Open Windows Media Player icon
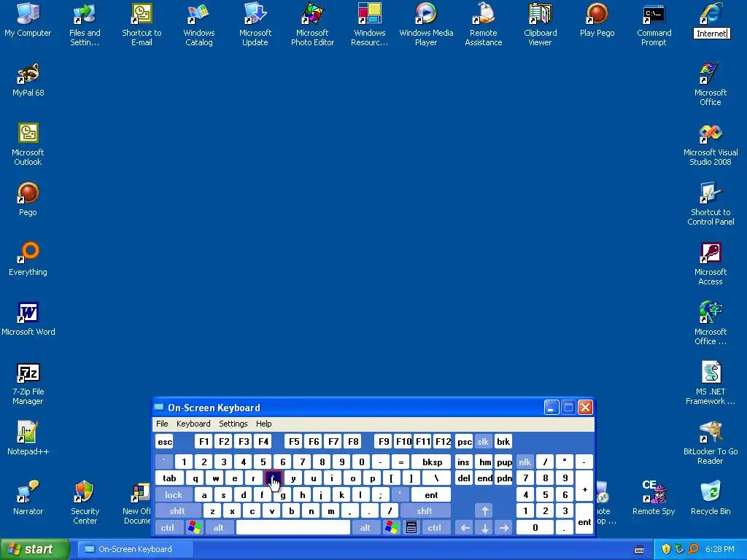 point(426,24)
